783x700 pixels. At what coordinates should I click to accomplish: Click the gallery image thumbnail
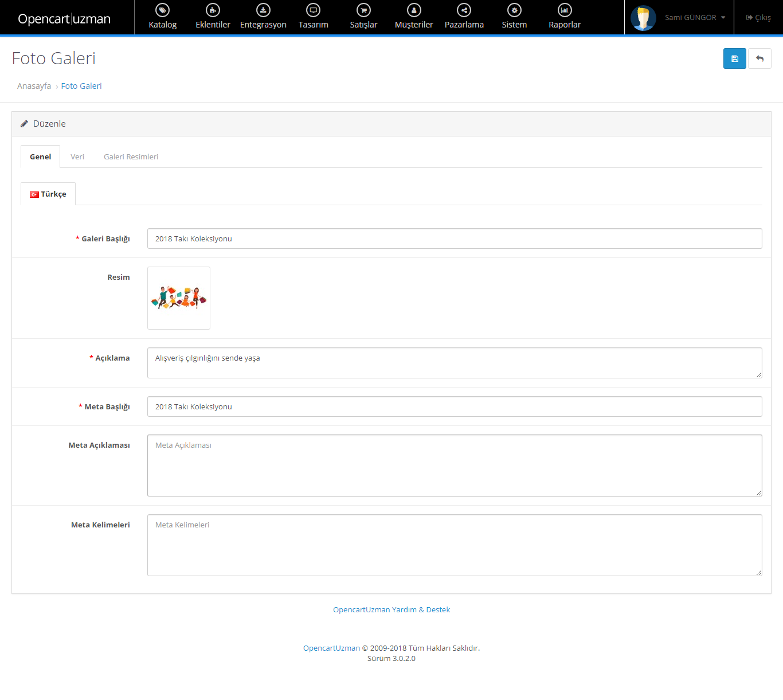pyautogui.click(x=179, y=298)
